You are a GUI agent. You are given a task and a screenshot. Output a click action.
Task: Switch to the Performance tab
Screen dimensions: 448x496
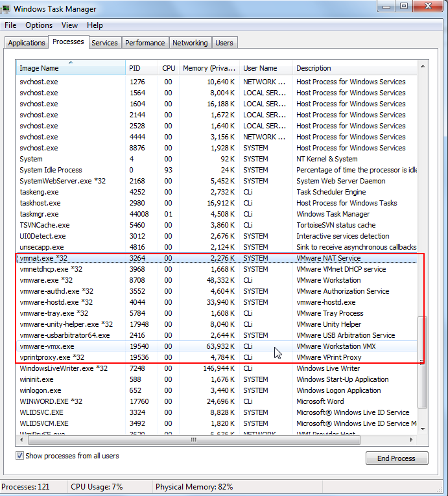pos(145,43)
